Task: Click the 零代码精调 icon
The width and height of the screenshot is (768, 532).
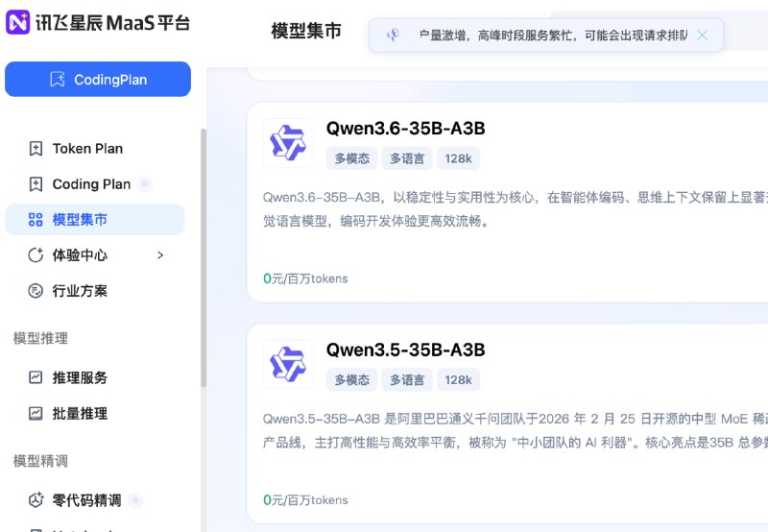Action: pos(36,500)
